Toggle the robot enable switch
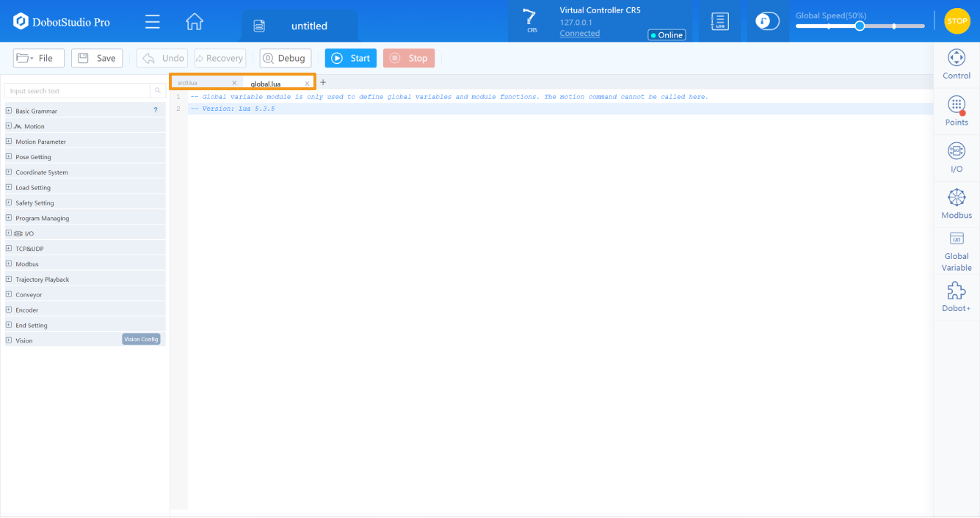 point(768,21)
